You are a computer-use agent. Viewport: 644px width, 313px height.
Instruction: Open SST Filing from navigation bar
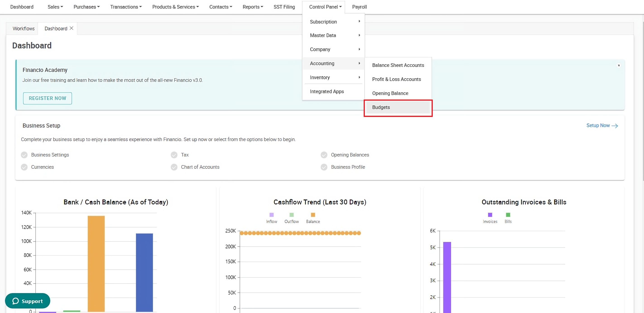coord(284,7)
